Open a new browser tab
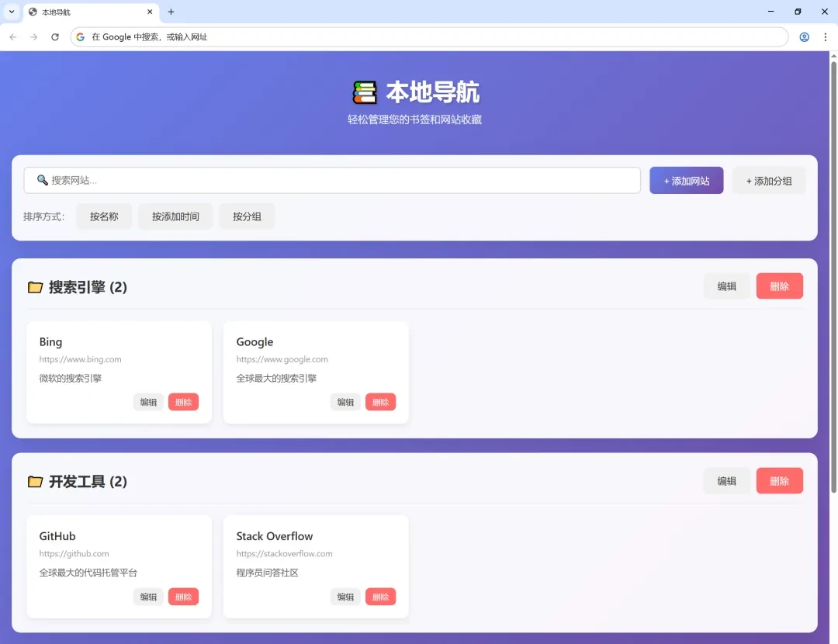The height and width of the screenshot is (644, 838). (x=171, y=12)
